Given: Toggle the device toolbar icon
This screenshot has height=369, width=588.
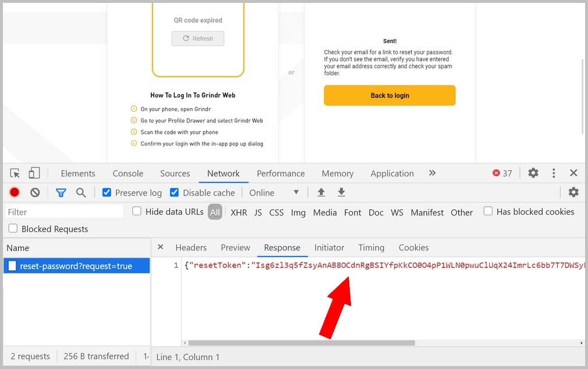Looking at the screenshot, I should 34,173.
